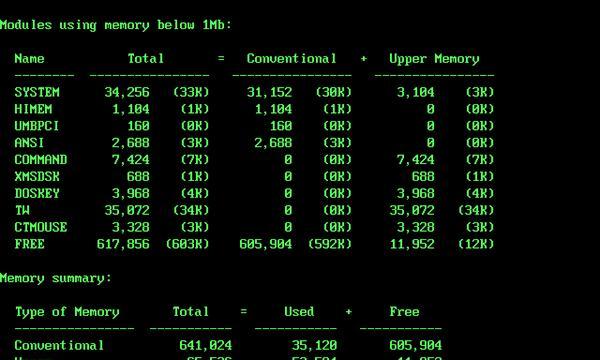Click the Conventional column header in modules table
The height and width of the screenshot is (360, 600).
point(292,59)
